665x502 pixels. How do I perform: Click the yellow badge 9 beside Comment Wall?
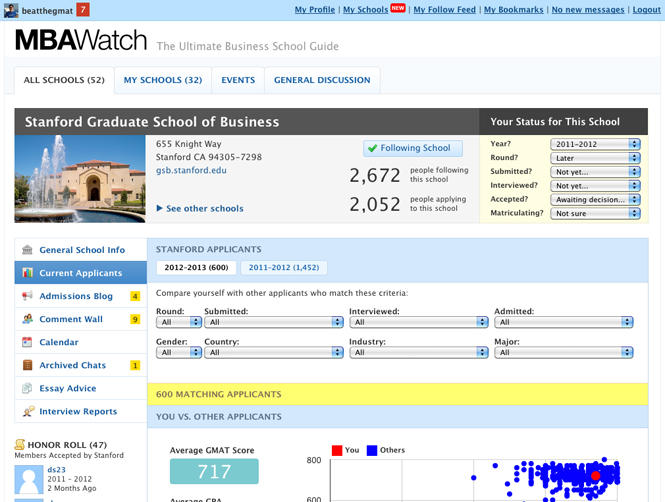click(x=135, y=319)
